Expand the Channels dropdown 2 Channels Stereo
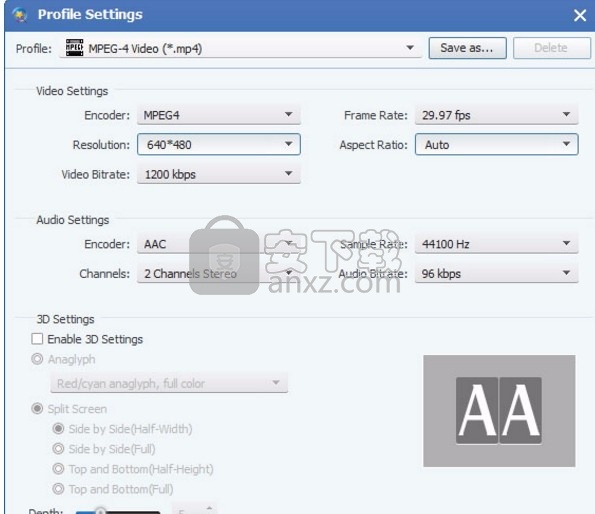The height and width of the screenshot is (514, 595). point(219,274)
